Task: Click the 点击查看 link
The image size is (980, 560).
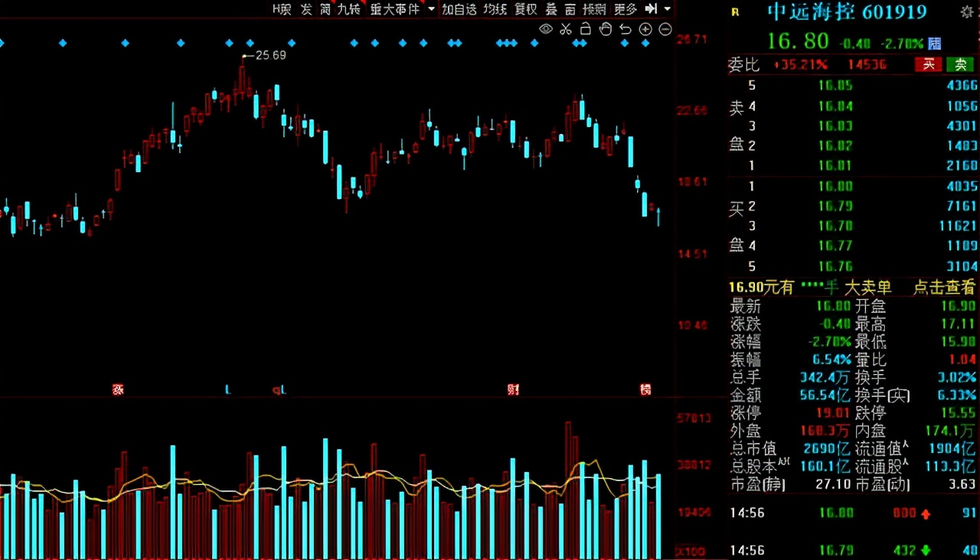Action: (x=945, y=288)
